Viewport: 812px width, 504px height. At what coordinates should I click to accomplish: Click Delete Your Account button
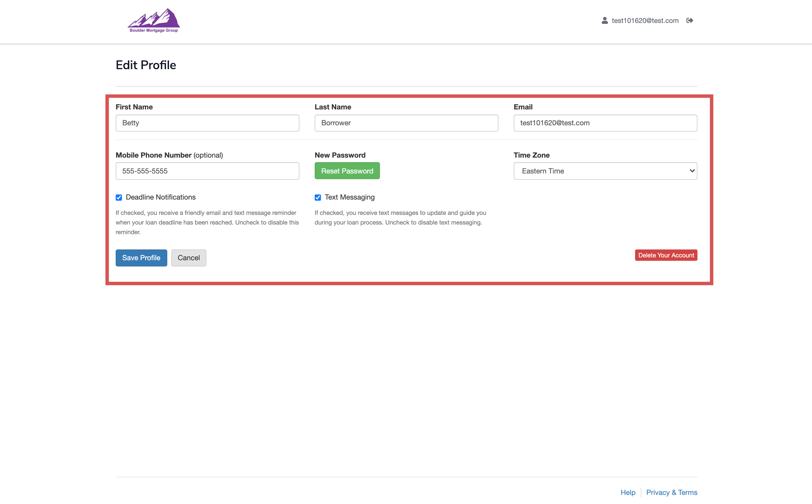(x=666, y=255)
